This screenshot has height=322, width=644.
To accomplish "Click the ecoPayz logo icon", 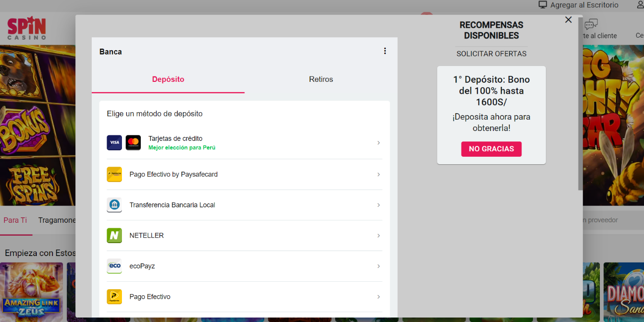I will (115, 266).
